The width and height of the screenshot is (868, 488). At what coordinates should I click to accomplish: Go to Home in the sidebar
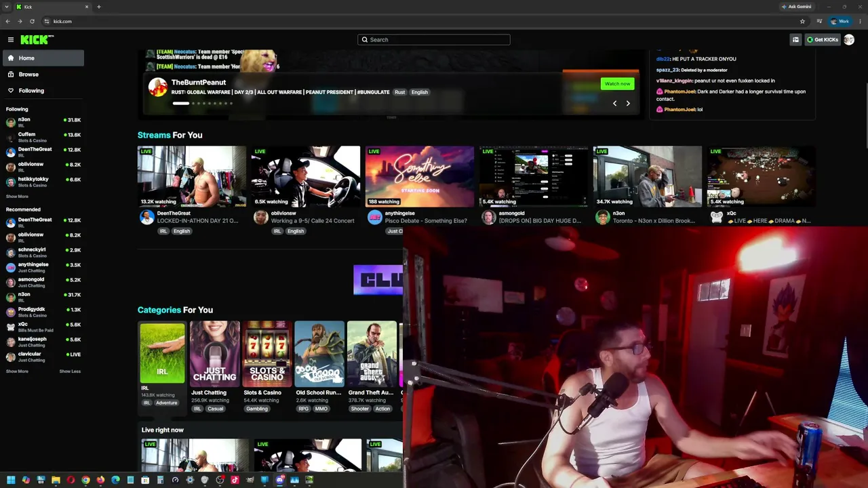tap(42, 58)
